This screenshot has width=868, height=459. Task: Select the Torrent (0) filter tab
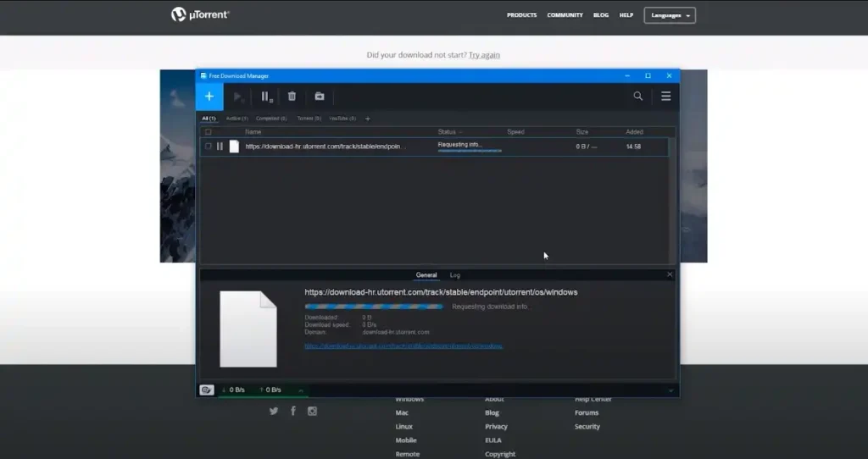(309, 119)
